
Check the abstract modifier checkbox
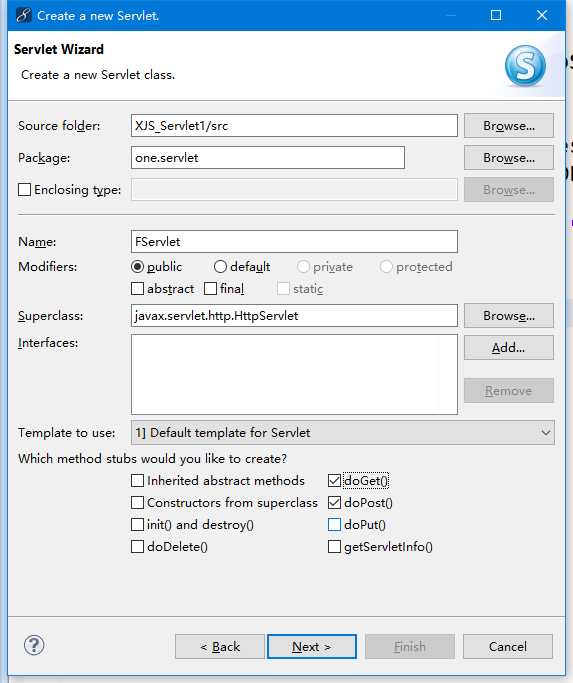[x=137, y=289]
